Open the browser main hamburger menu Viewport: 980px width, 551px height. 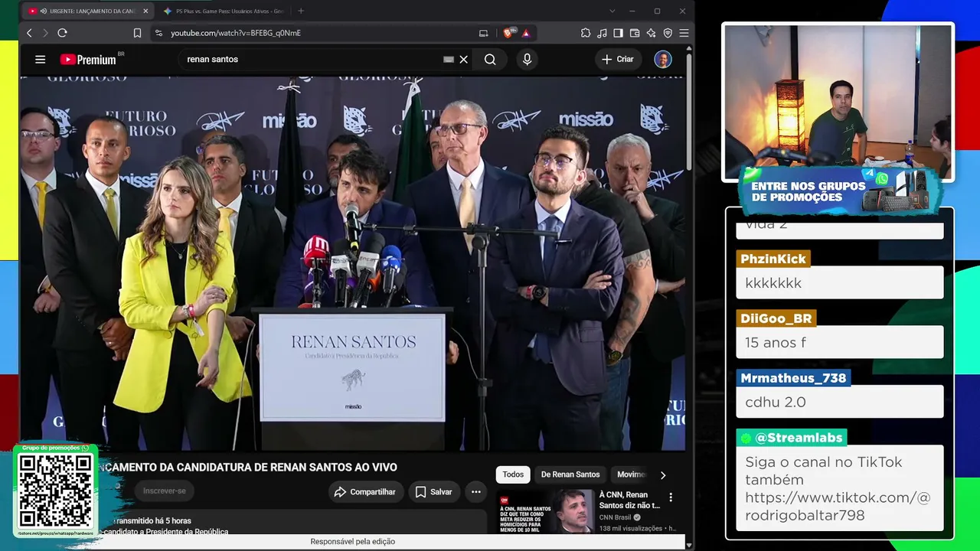684,33
